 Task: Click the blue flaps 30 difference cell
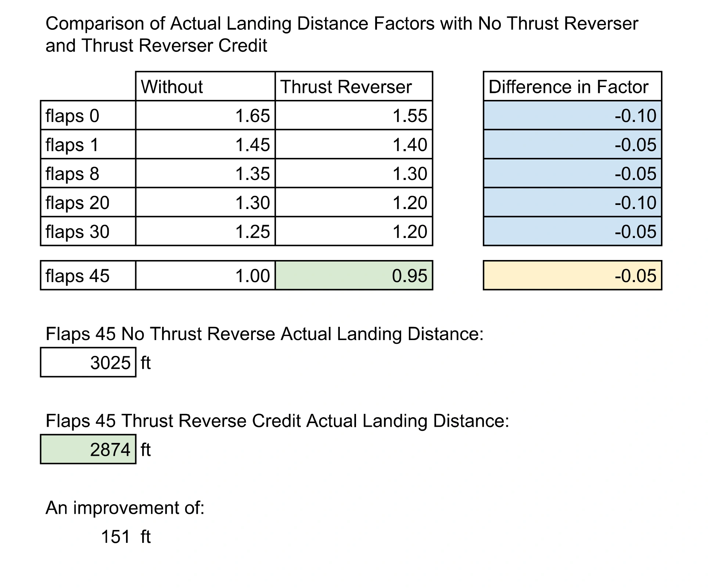point(572,231)
